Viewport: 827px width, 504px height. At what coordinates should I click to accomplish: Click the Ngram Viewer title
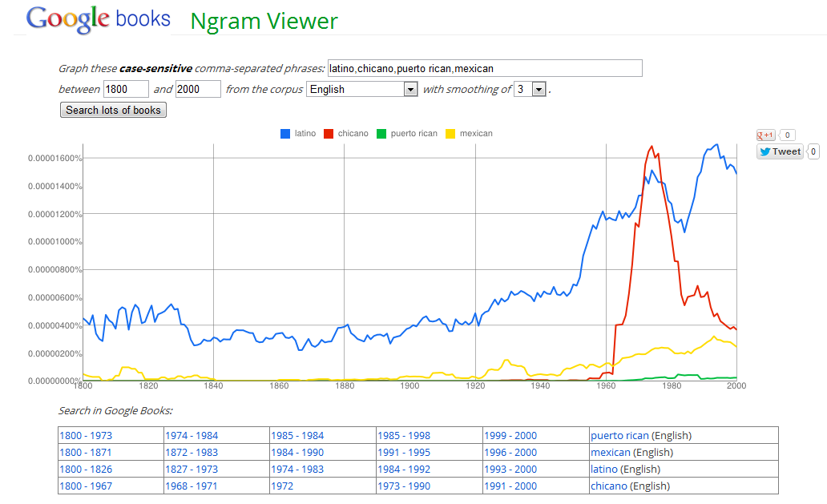point(264,21)
